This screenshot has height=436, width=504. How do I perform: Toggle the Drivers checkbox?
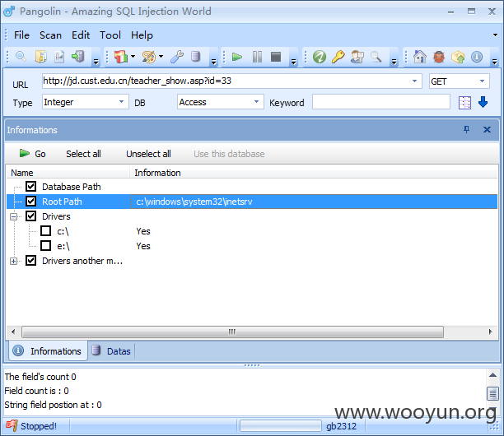[x=30, y=216]
